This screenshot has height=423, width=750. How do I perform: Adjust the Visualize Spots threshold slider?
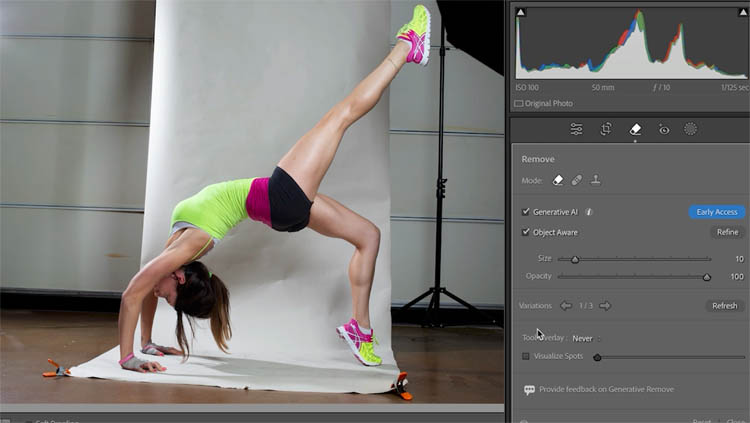tap(597, 357)
